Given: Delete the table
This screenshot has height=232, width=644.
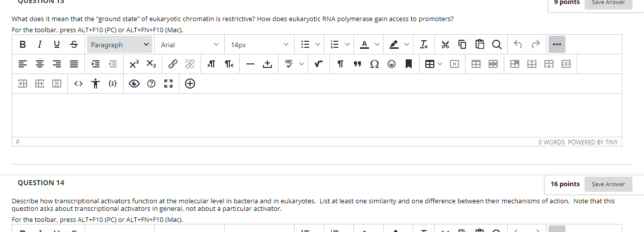Looking at the screenshot, I should tap(453, 64).
